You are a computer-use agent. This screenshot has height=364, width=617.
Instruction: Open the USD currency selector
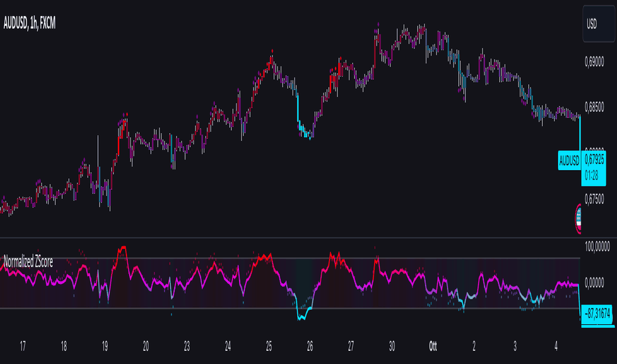coord(598,24)
